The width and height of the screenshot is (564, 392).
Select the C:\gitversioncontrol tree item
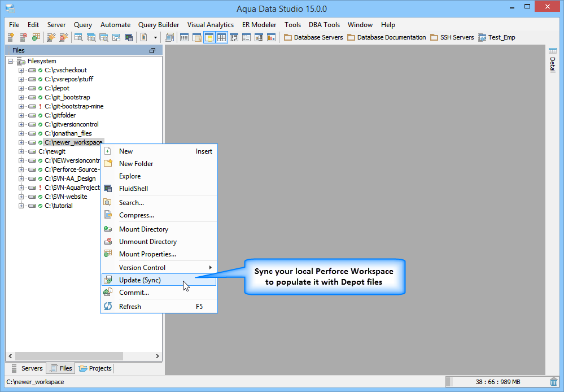72,124
